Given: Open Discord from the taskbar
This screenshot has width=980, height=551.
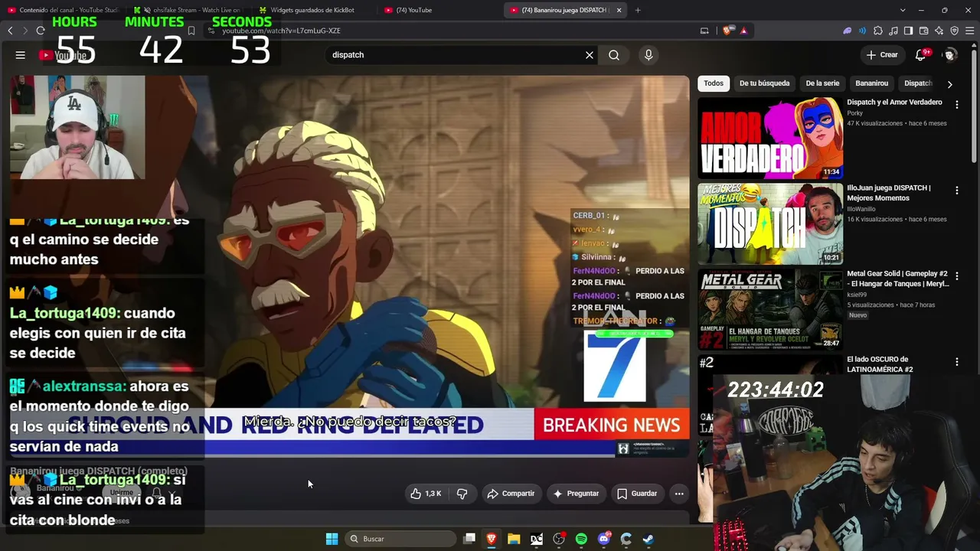Looking at the screenshot, I should click(x=604, y=539).
